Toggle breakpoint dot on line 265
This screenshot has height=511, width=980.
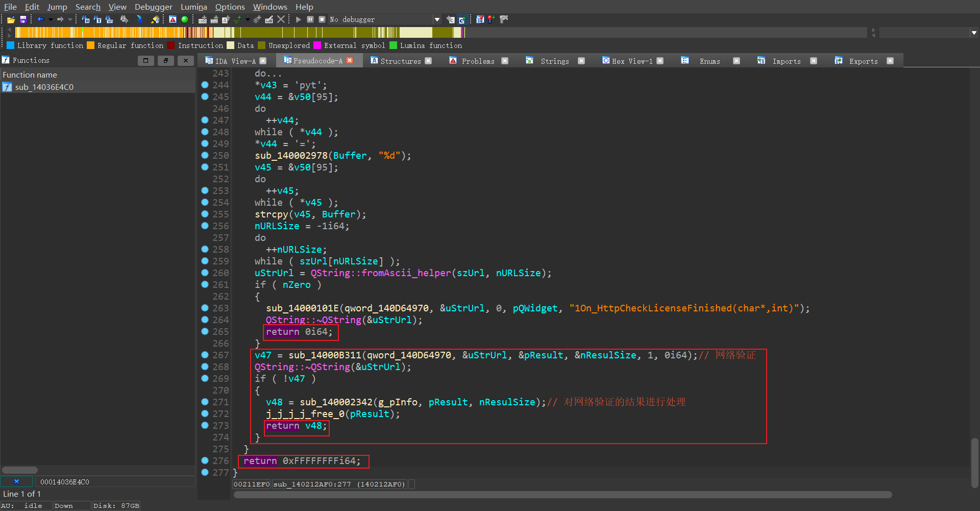pos(205,332)
